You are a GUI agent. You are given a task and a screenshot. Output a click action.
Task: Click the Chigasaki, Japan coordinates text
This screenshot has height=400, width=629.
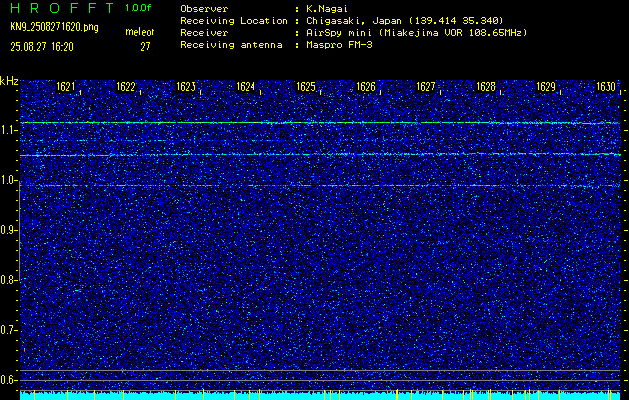click(404, 20)
